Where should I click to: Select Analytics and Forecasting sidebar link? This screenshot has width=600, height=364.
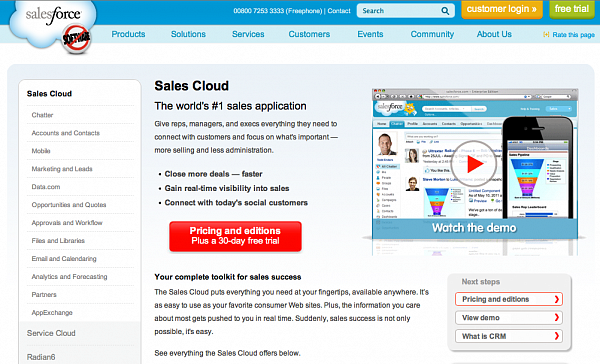[x=69, y=276]
